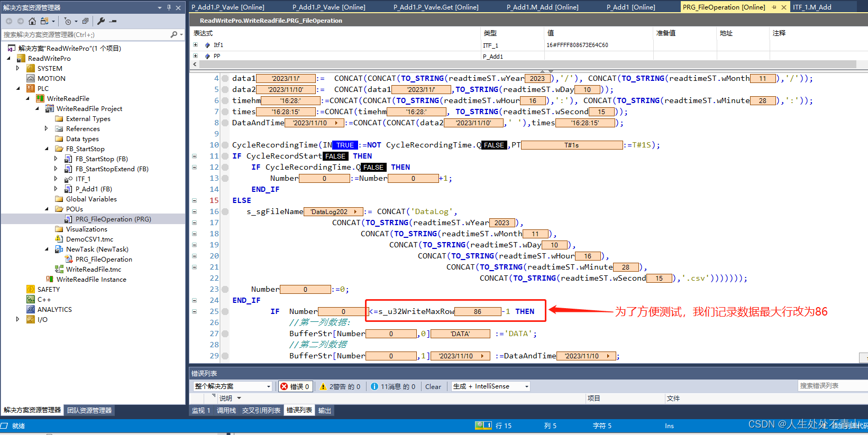Click the pin icon on PRG_FileOperation tab
This screenshot has width=868, height=435.
coord(774,7)
